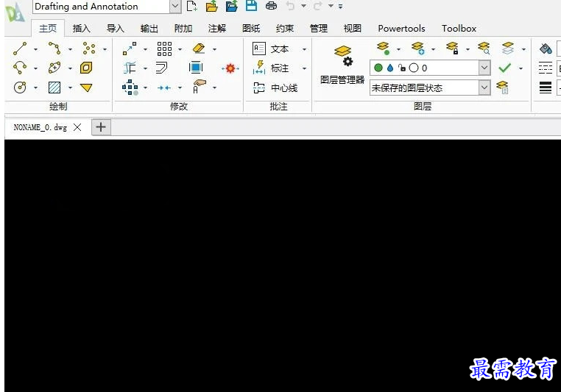Click the green checkmark icon

504,68
